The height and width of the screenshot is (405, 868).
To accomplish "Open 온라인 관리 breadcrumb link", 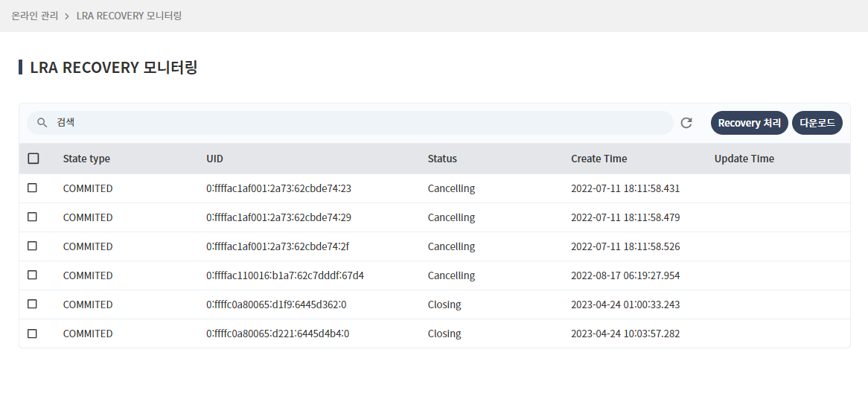I will pos(35,16).
